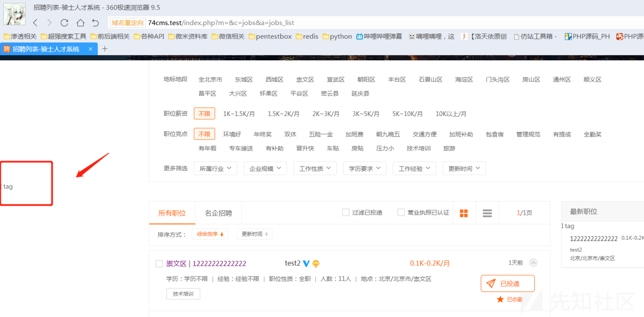The width and height of the screenshot is (644, 317).
Task: Click the 已投递 button
Action: (x=508, y=283)
